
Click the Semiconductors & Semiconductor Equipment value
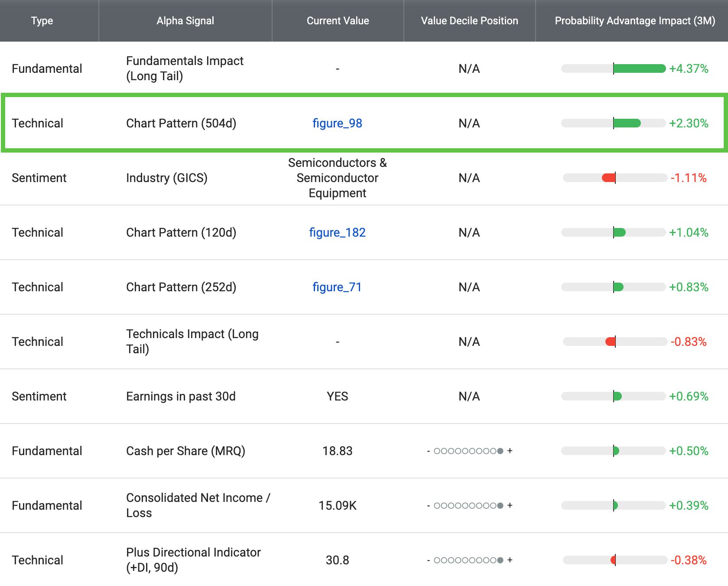point(337,178)
